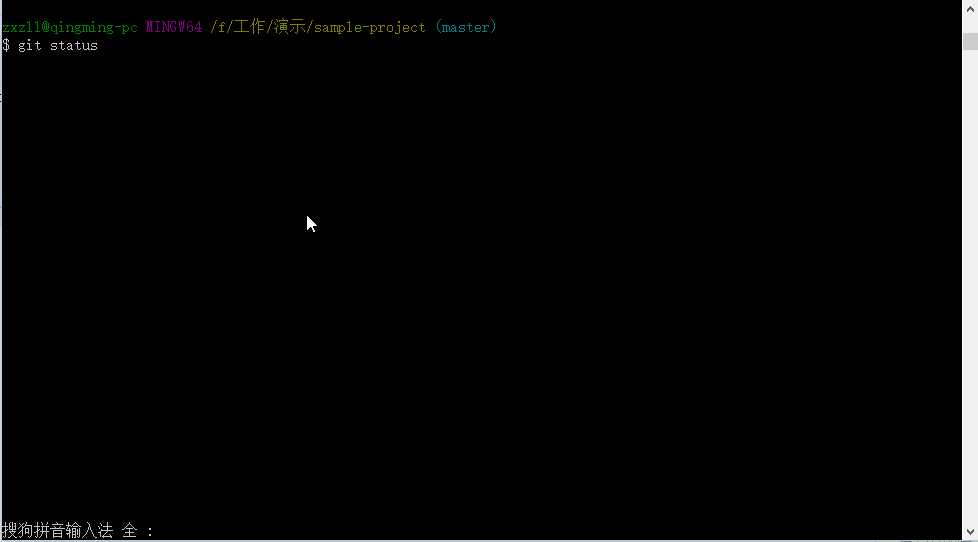Click the purple MINGW64 text
This screenshot has width=978, height=542.
click(x=174, y=27)
